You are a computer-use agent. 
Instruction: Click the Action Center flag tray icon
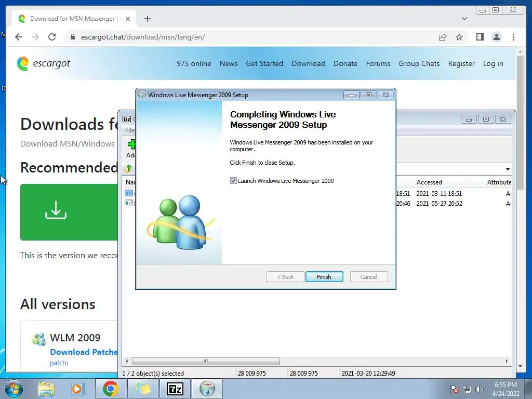click(455, 390)
